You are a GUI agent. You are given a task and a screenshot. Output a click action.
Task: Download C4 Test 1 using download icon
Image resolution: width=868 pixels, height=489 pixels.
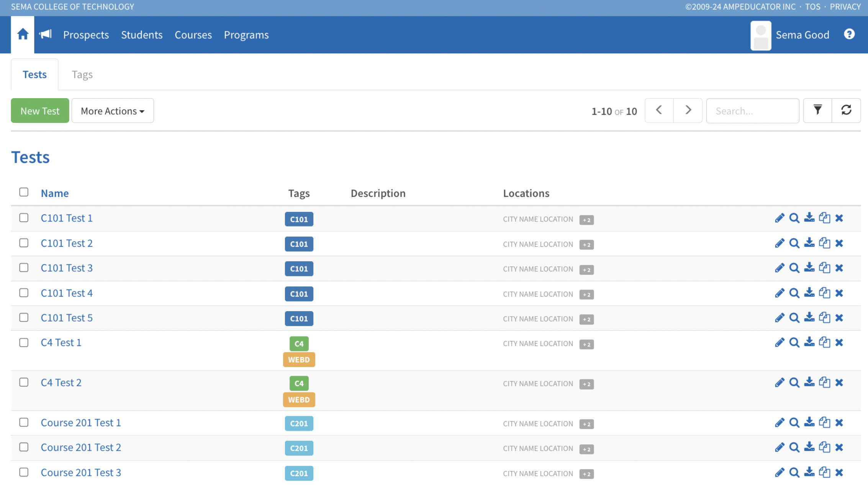click(x=809, y=342)
